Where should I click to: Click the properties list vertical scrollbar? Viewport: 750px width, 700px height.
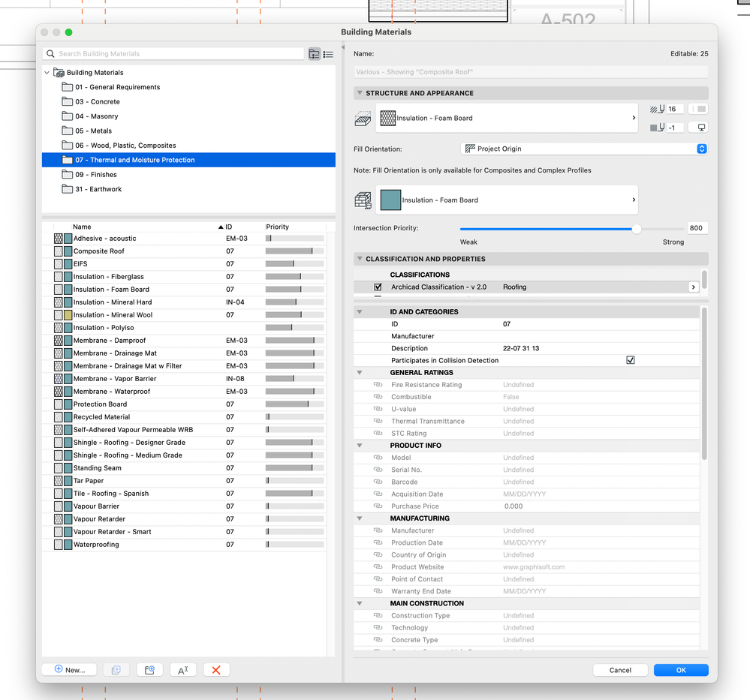pyautogui.click(x=704, y=383)
